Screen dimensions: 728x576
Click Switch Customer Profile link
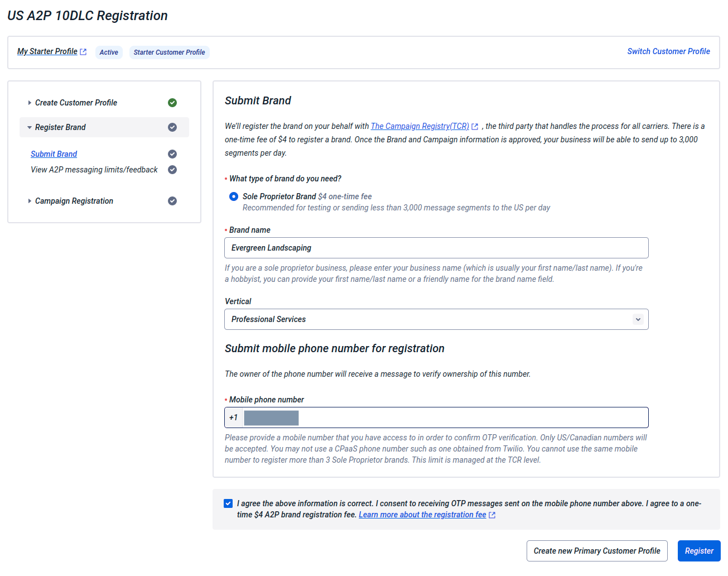coord(668,51)
